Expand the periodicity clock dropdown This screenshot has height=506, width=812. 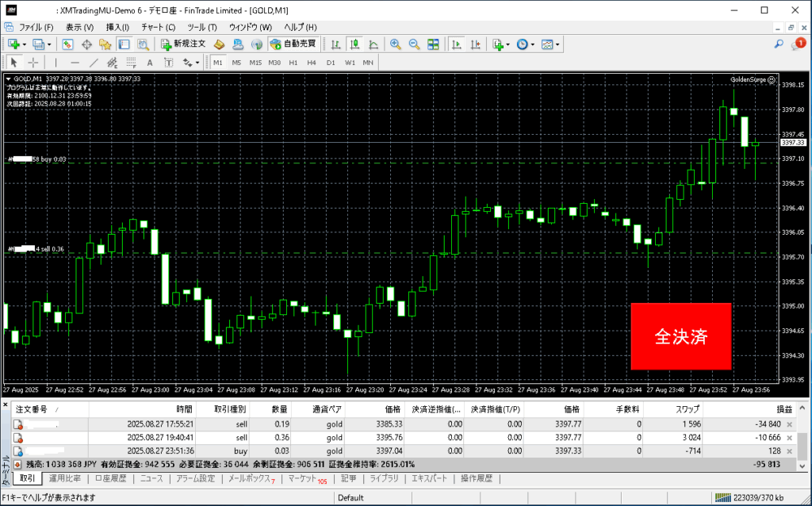(x=533, y=44)
